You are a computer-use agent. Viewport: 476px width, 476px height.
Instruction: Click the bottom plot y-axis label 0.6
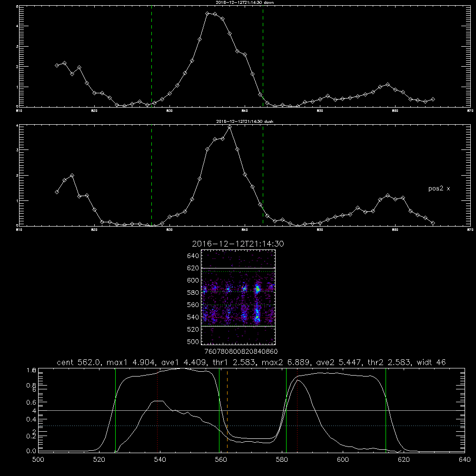click(x=31, y=402)
